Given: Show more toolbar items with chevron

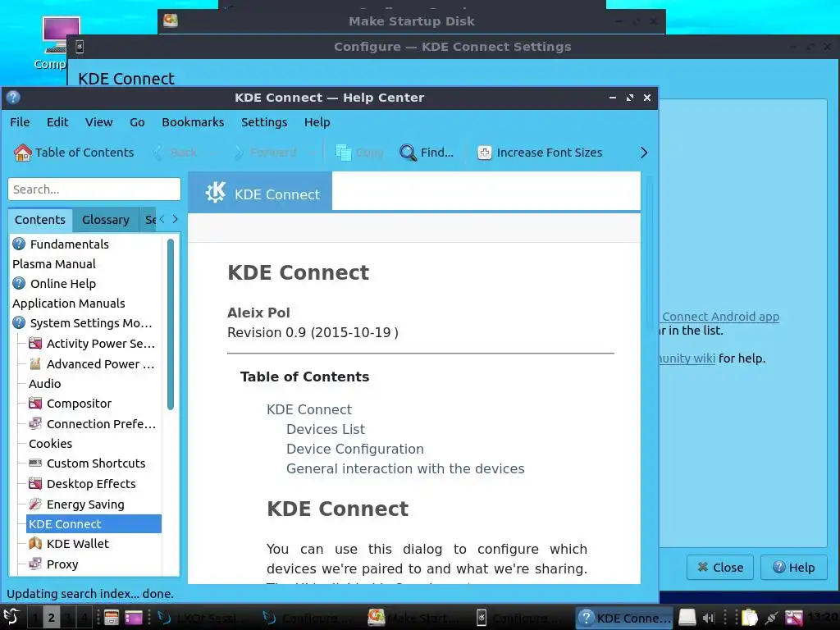Looking at the screenshot, I should pos(644,153).
